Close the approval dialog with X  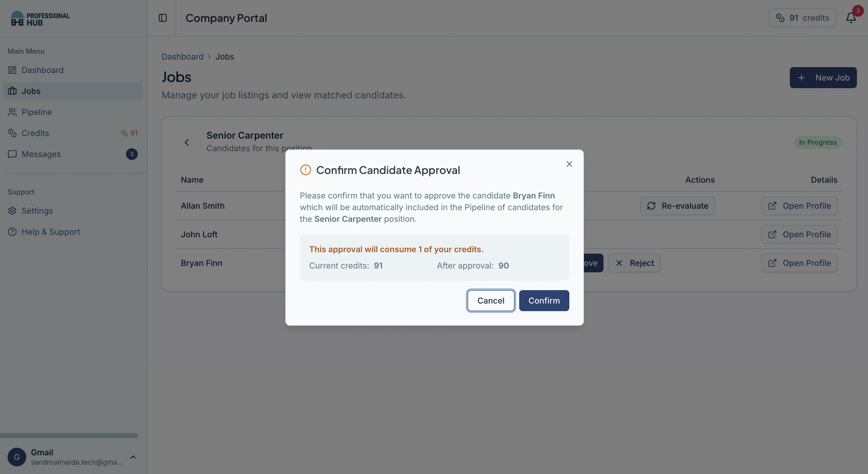[x=569, y=164]
